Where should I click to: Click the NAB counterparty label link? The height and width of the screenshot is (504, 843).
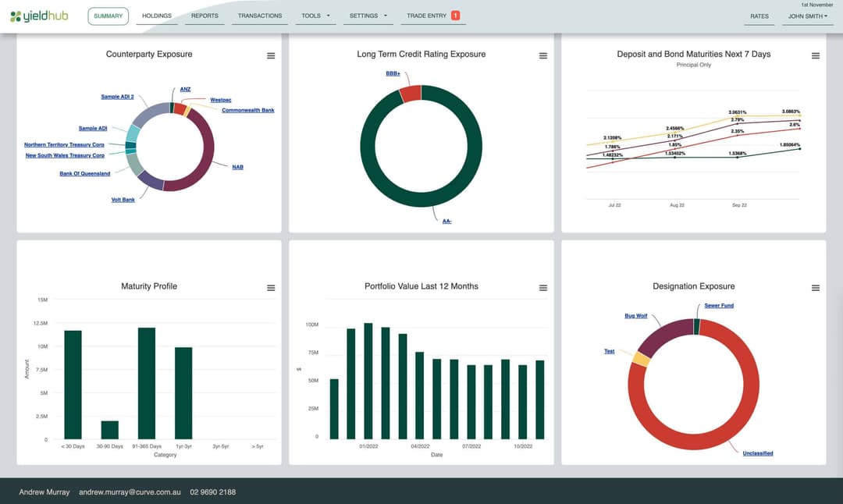[x=237, y=167]
